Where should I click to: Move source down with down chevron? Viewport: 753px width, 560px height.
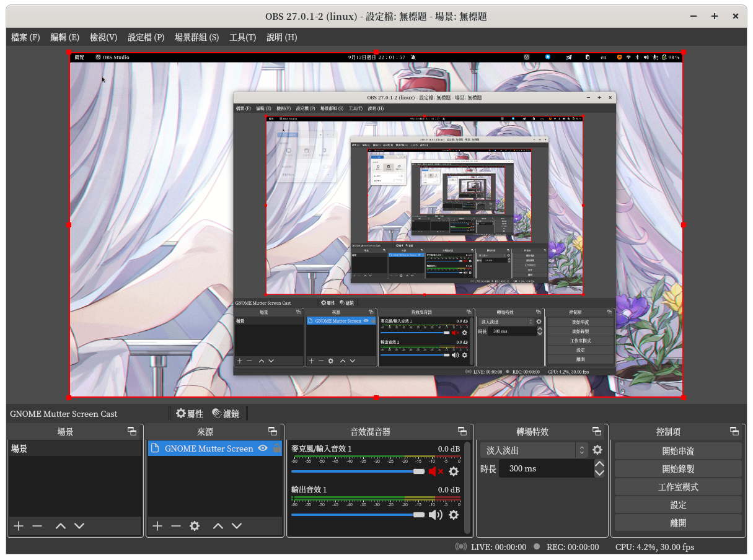pos(237,526)
